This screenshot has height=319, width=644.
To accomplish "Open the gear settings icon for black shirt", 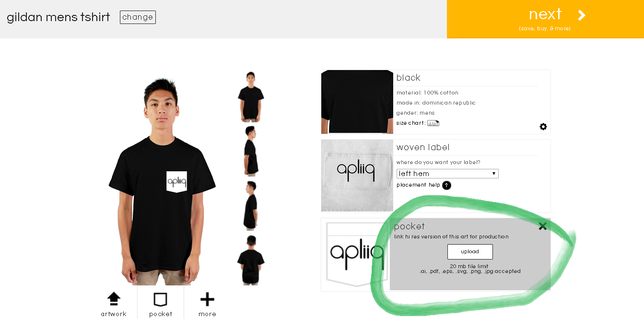I will (x=543, y=127).
